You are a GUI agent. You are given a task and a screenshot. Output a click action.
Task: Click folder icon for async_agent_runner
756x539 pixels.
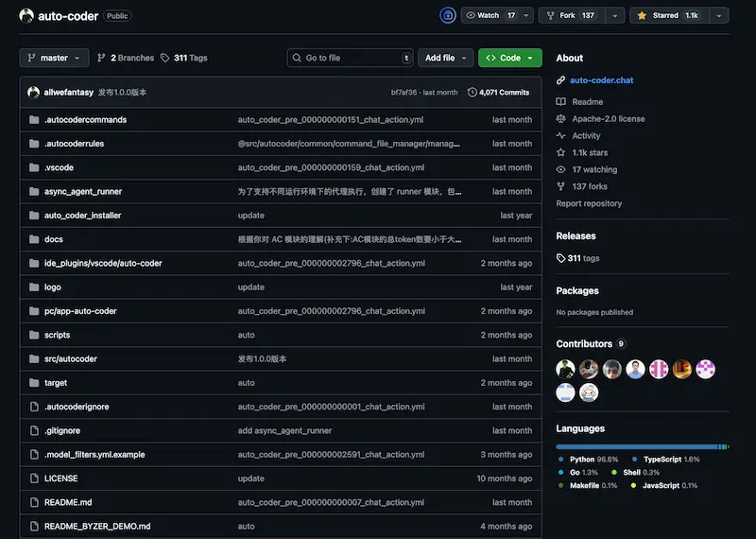coord(34,192)
